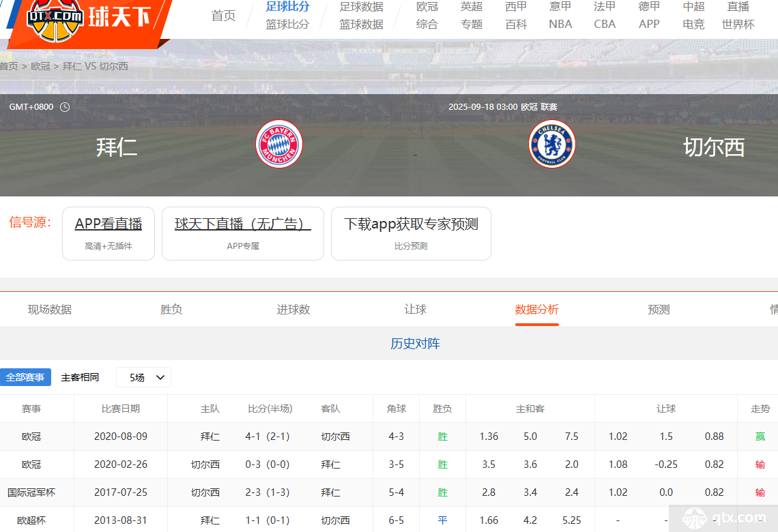Open the 直播 navigation item
The image size is (778, 532).
[738, 6]
